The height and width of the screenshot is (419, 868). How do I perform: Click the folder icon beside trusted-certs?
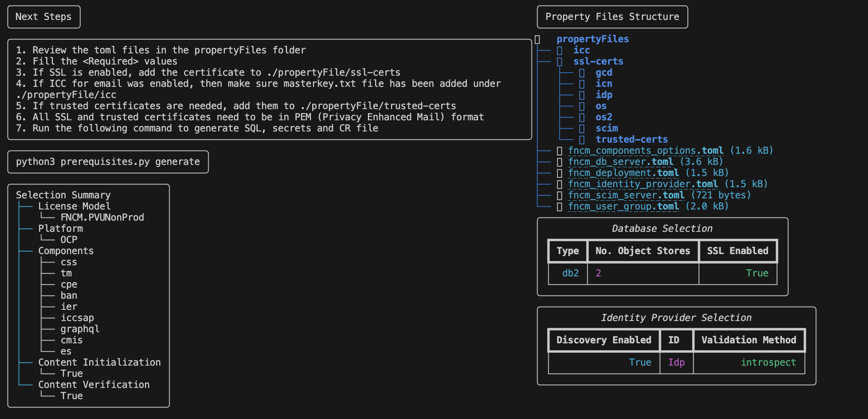tap(582, 140)
